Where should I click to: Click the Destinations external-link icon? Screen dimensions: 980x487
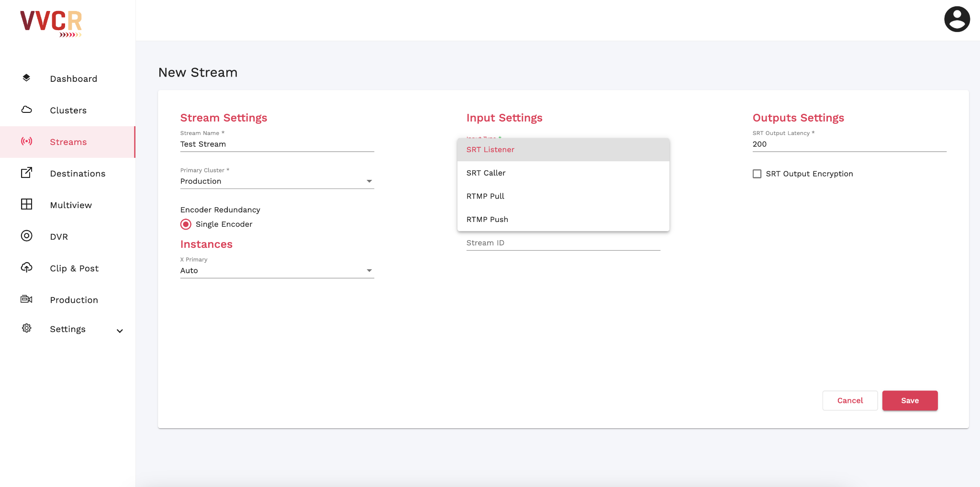pos(26,173)
